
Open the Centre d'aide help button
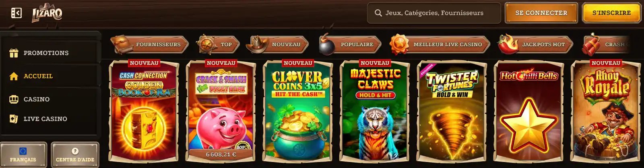(x=75, y=155)
